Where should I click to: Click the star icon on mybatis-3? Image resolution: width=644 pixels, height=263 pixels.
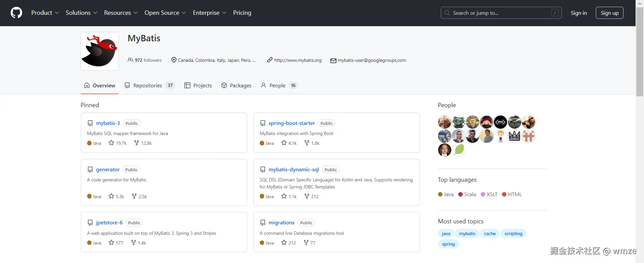[111, 143]
